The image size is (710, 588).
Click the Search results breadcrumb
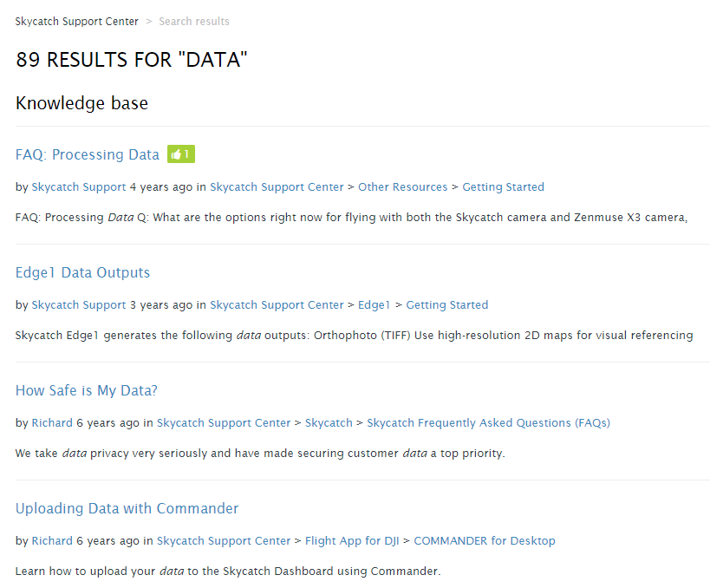pyautogui.click(x=194, y=22)
